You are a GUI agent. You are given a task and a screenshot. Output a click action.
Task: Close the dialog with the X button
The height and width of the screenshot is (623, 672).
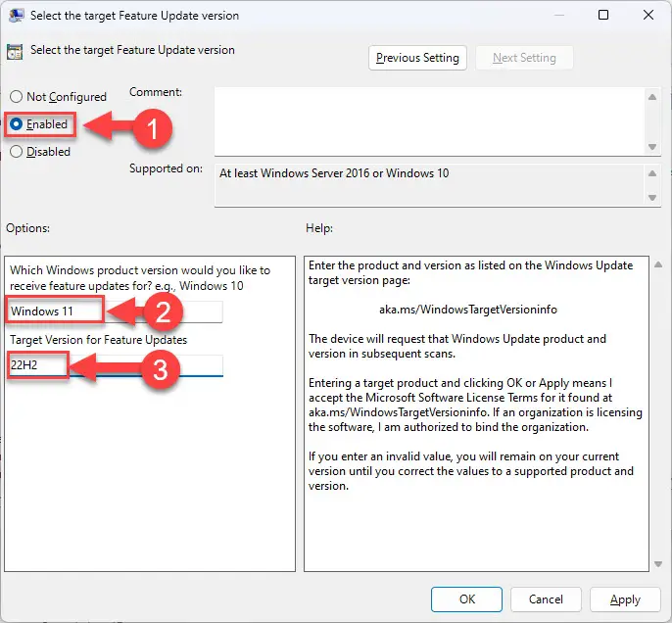coord(648,15)
